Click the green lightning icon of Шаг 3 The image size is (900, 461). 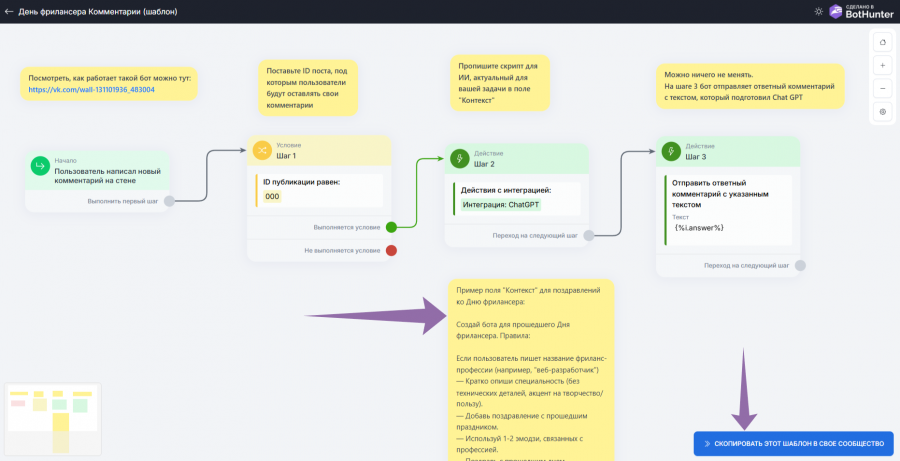[x=671, y=151]
